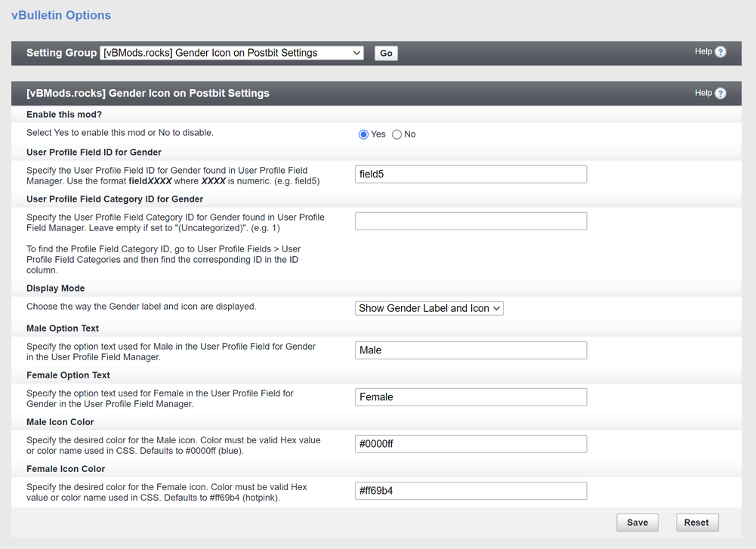Click the vBulletin Options heading
The image size is (756, 549).
(61, 15)
